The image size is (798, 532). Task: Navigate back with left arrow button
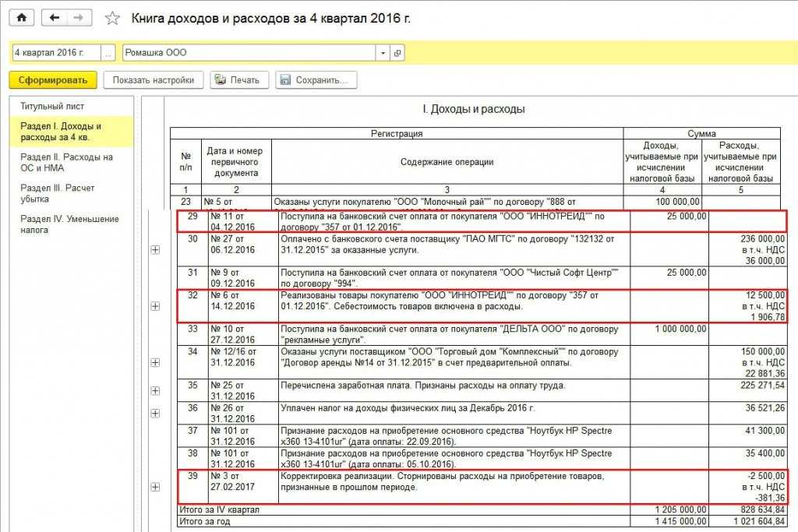pyautogui.click(x=54, y=18)
